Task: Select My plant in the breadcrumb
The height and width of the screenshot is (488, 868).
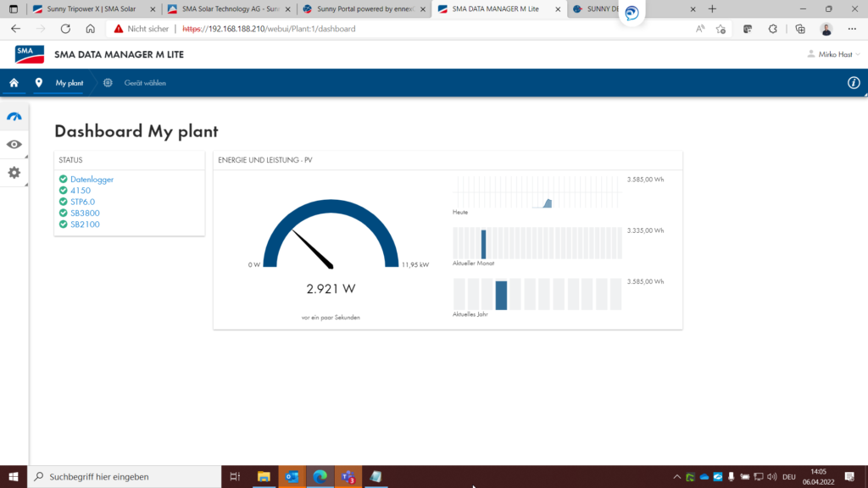Action: click(69, 83)
